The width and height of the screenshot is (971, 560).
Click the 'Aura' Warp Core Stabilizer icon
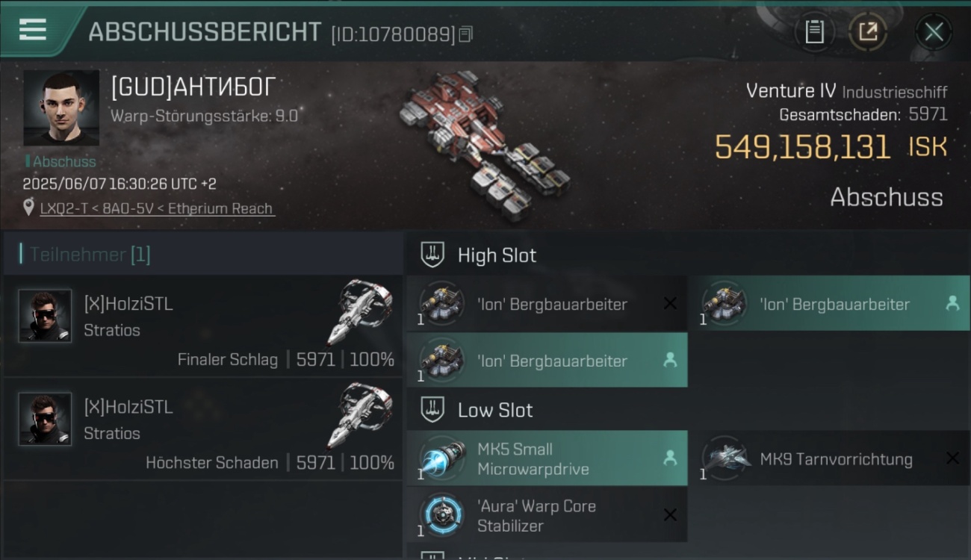441,515
